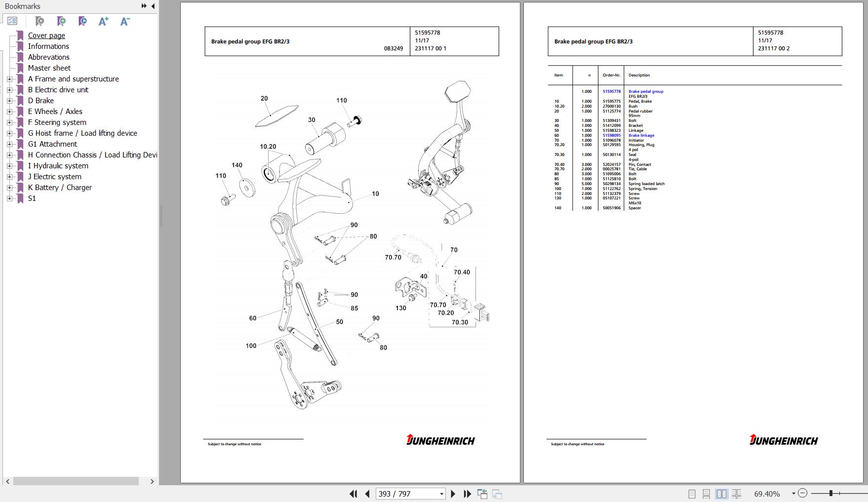Open order number 51595778 link
Viewport: 868px width, 502px height.
[611, 91]
